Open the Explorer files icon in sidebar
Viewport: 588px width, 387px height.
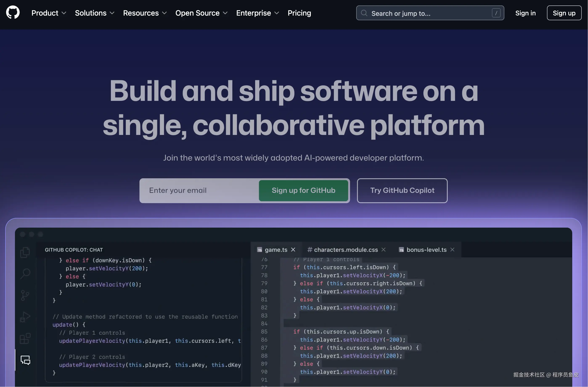(x=25, y=252)
